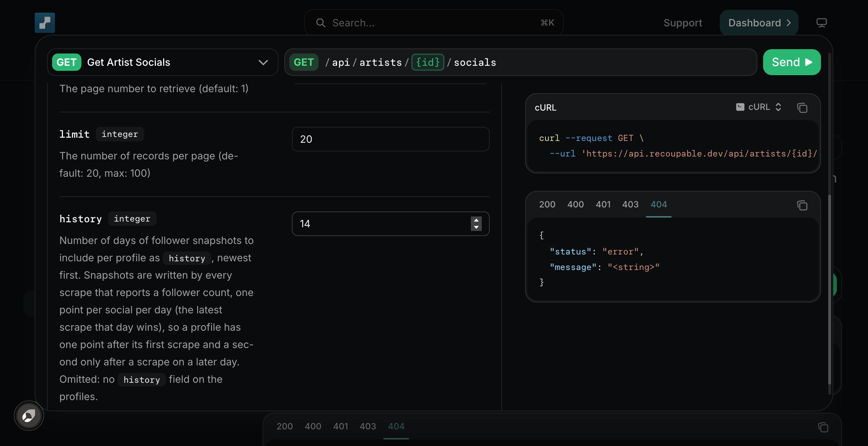Copy the background page response example

[823, 427]
